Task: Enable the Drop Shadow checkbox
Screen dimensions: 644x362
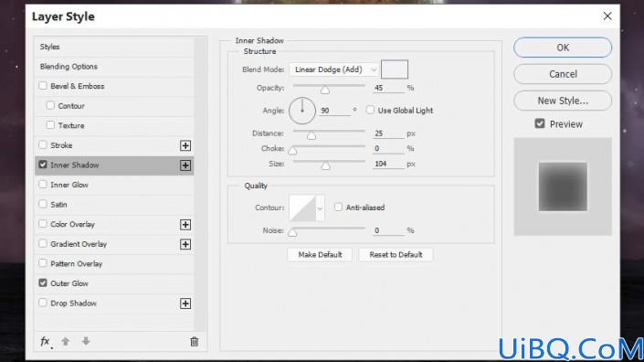Action: click(x=43, y=303)
